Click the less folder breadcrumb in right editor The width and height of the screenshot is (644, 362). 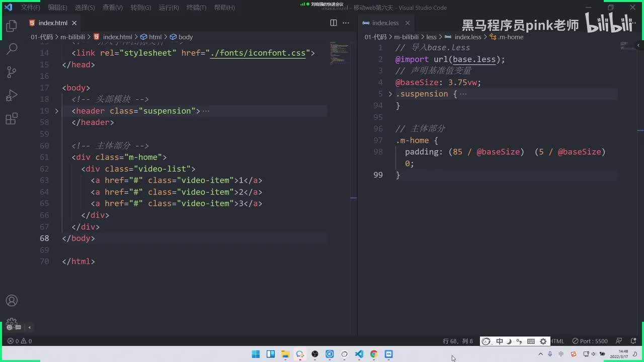(431, 37)
